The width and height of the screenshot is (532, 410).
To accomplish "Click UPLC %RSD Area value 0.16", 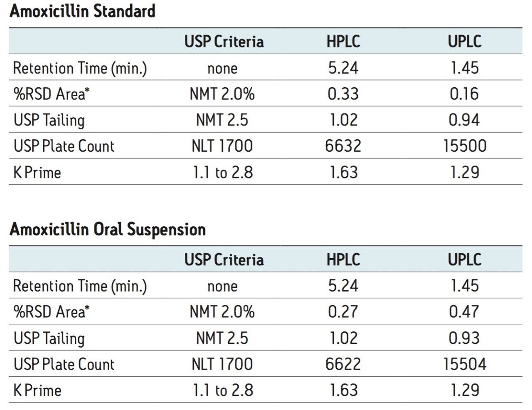I will click(x=464, y=94).
